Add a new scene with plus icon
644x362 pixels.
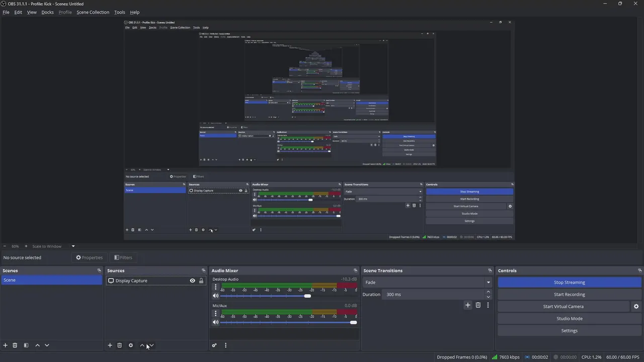(x=6, y=345)
